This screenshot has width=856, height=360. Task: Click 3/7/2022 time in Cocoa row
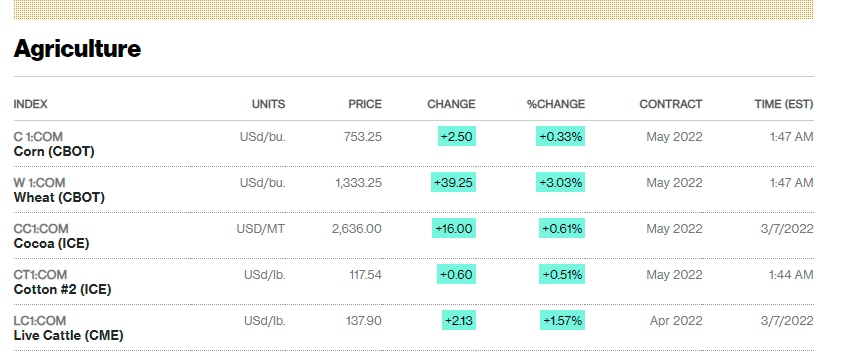tap(787, 228)
